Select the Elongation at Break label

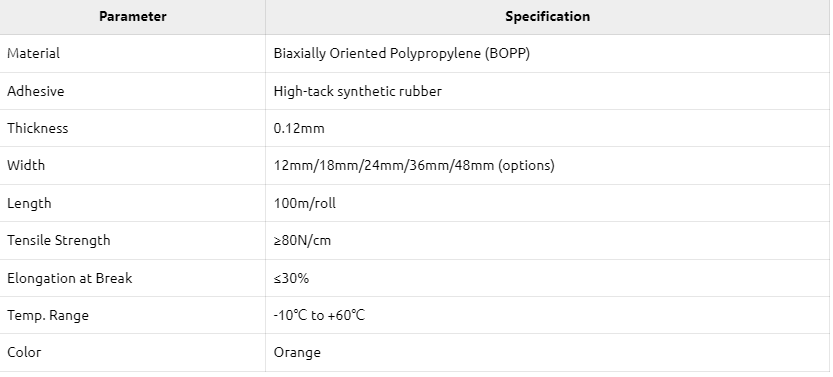click(70, 278)
